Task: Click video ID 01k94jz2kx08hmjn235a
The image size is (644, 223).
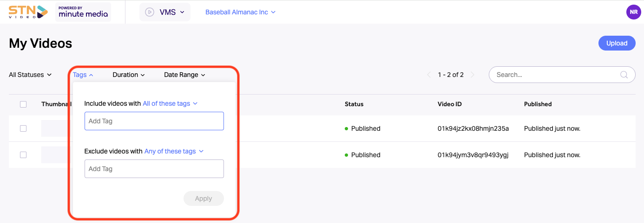Action: click(473, 128)
